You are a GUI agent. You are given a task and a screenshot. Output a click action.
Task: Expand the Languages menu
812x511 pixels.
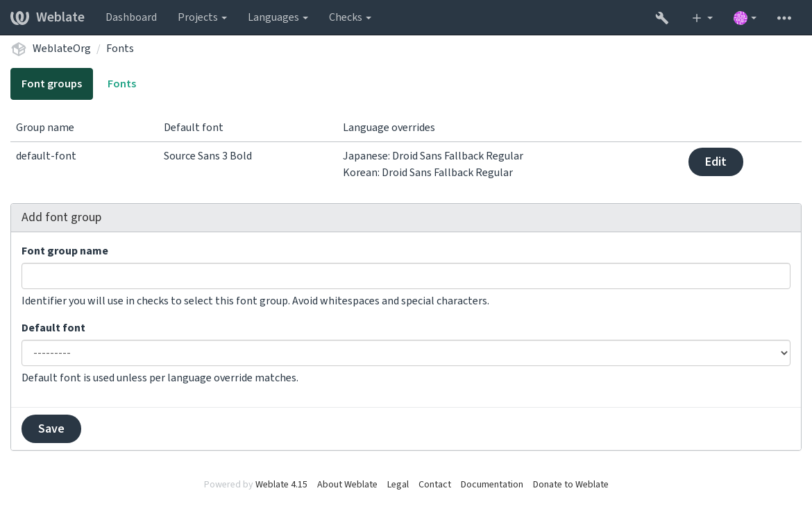278,17
